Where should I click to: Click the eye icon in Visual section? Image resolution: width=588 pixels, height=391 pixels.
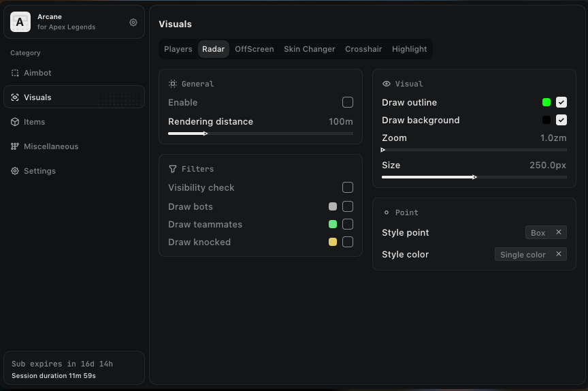387,84
